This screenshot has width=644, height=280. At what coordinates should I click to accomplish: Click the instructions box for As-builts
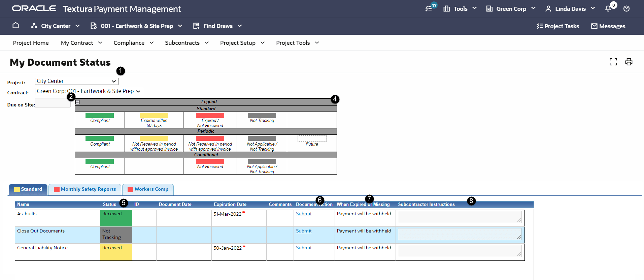coord(460,217)
